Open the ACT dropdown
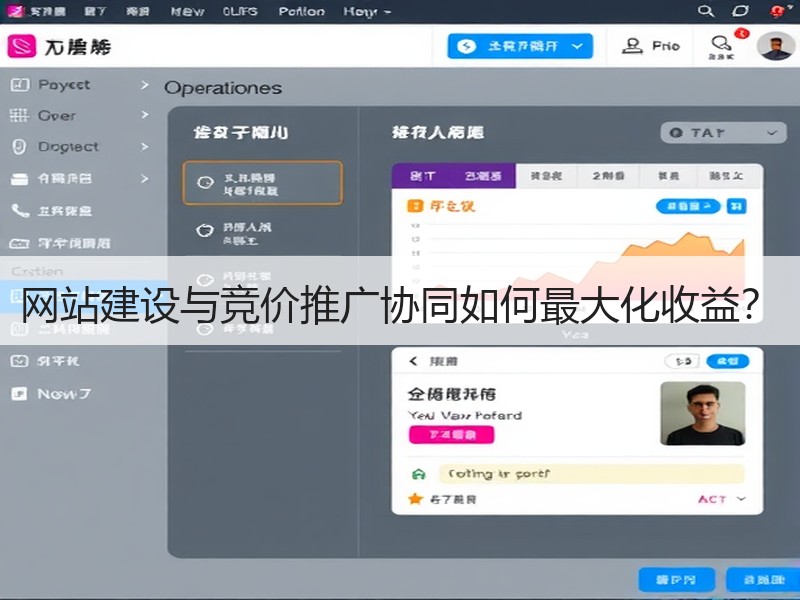800x600 pixels. 722,499
